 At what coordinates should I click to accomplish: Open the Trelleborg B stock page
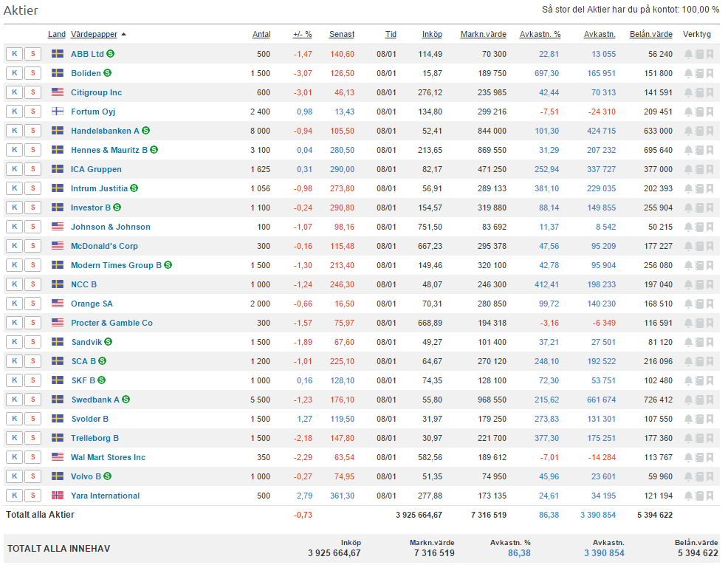tap(95, 438)
